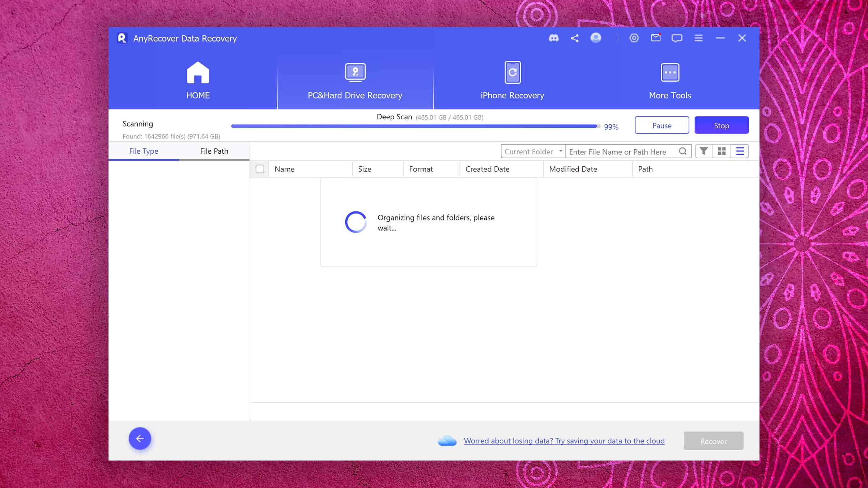Click the Recover button
The image size is (868, 488).
(x=714, y=441)
